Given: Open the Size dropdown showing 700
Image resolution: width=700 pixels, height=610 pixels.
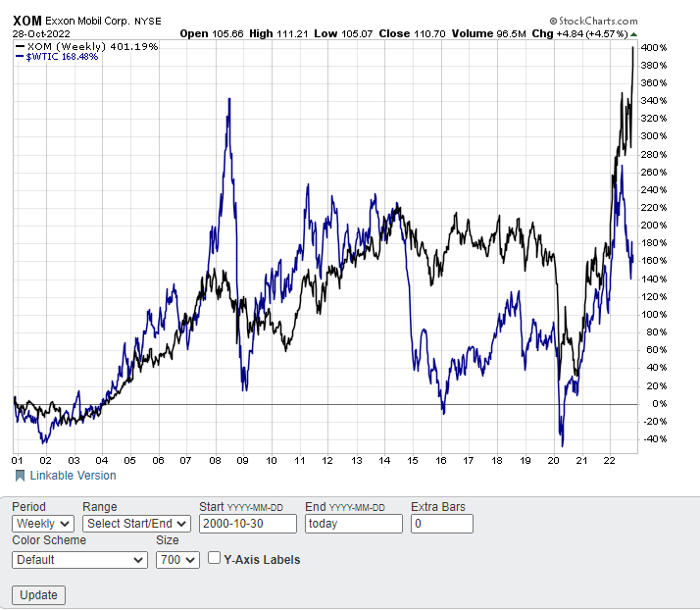Looking at the screenshot, I should 177,560.
